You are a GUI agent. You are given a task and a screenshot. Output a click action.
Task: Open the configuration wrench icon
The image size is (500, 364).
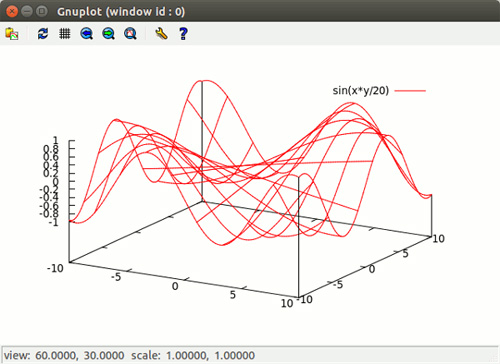tap(161, 34)
